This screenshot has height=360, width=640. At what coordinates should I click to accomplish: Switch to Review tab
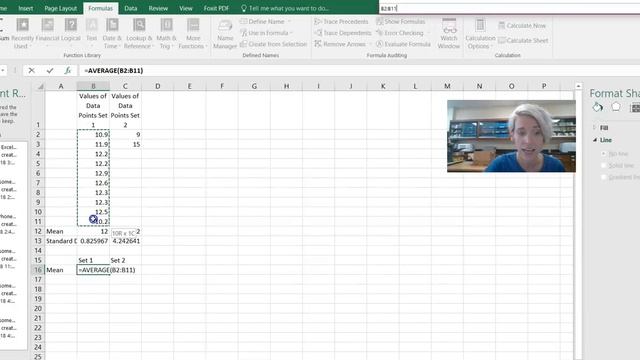pyautogui.click(x=158, y=8)
